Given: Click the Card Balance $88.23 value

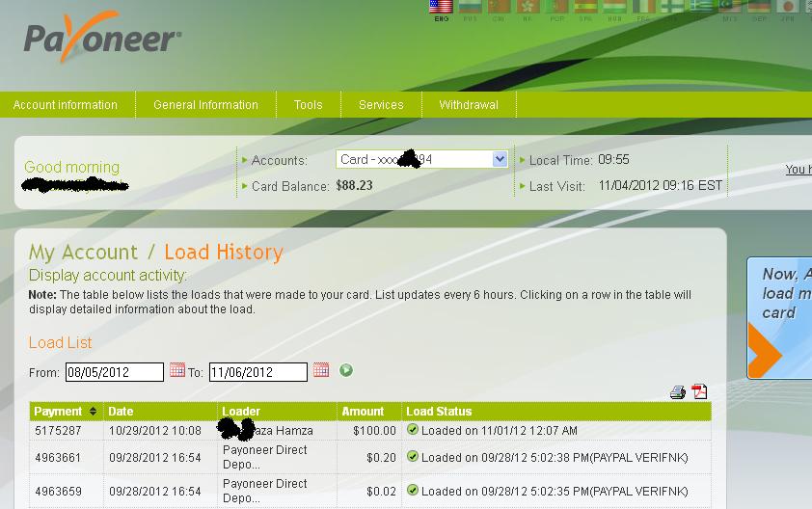Looking at the screenshot, I should pos(354,185).
